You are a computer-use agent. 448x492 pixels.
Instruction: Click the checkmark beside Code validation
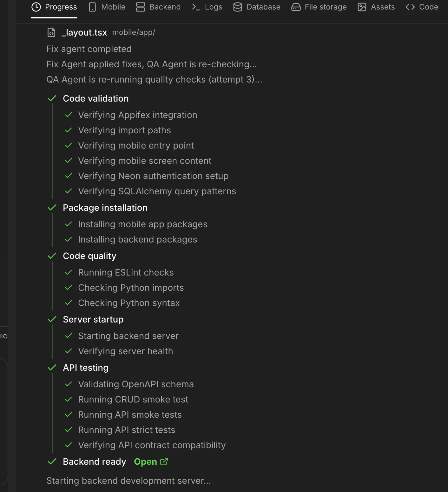click(52, 98)
